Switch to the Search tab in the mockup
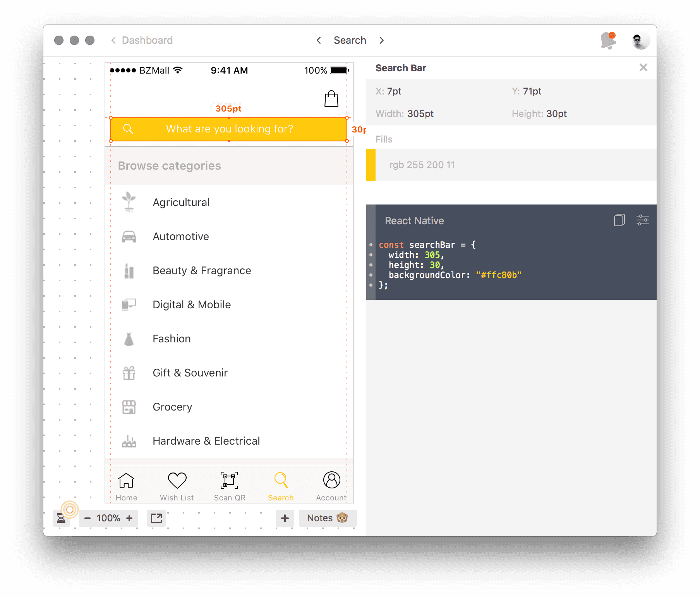 point(281,485)
